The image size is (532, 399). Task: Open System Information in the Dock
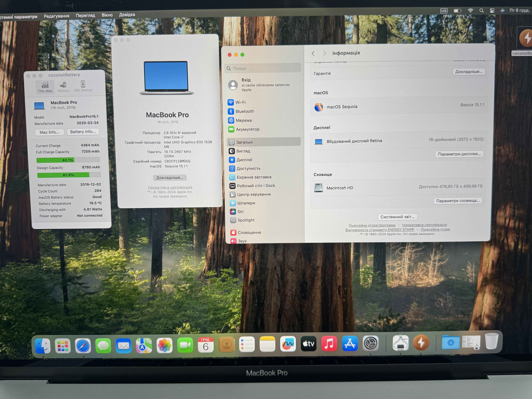pos(400,342)
